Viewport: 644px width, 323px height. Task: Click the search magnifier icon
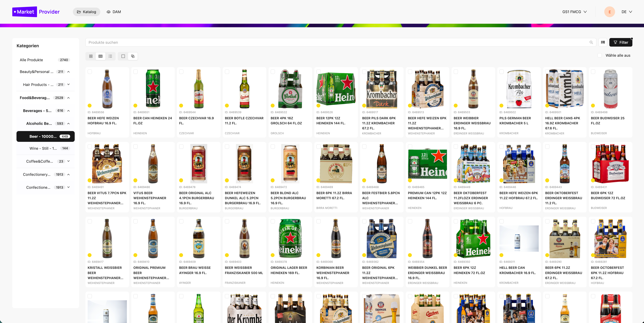(x=591, y=42)
